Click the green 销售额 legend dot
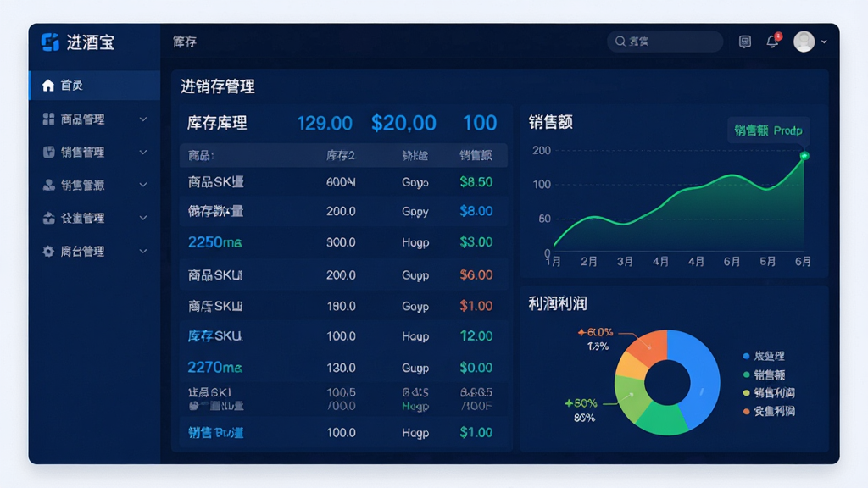The width and height of the screenshot is (868, 488). 746,375
